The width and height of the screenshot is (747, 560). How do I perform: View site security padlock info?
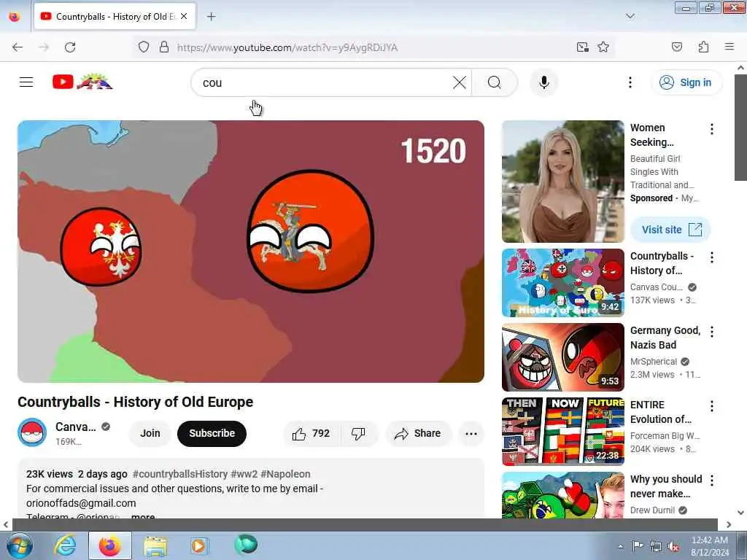(x=164, y=47)
